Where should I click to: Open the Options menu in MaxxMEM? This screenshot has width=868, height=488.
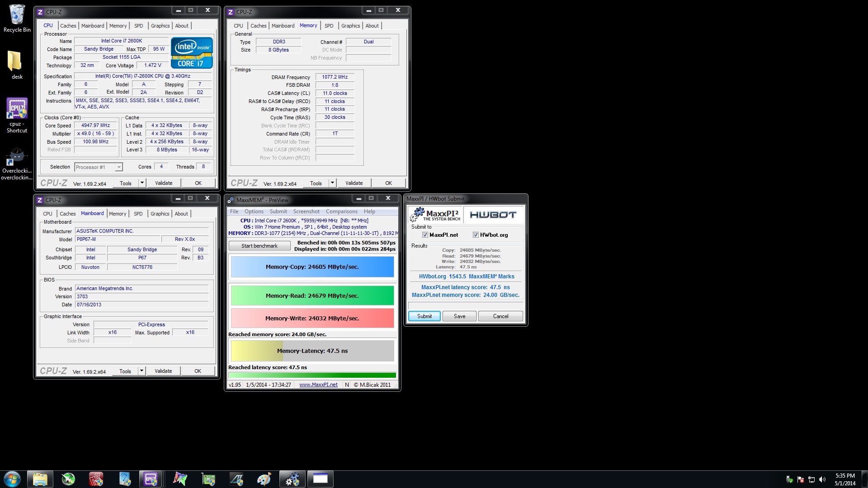coord(254,211)
